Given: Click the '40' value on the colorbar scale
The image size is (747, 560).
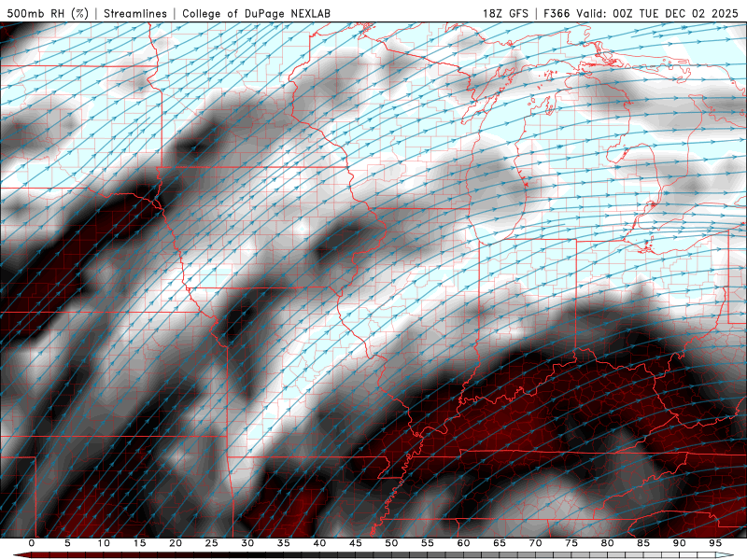Looking at the screenshot, I should (319, 543).
